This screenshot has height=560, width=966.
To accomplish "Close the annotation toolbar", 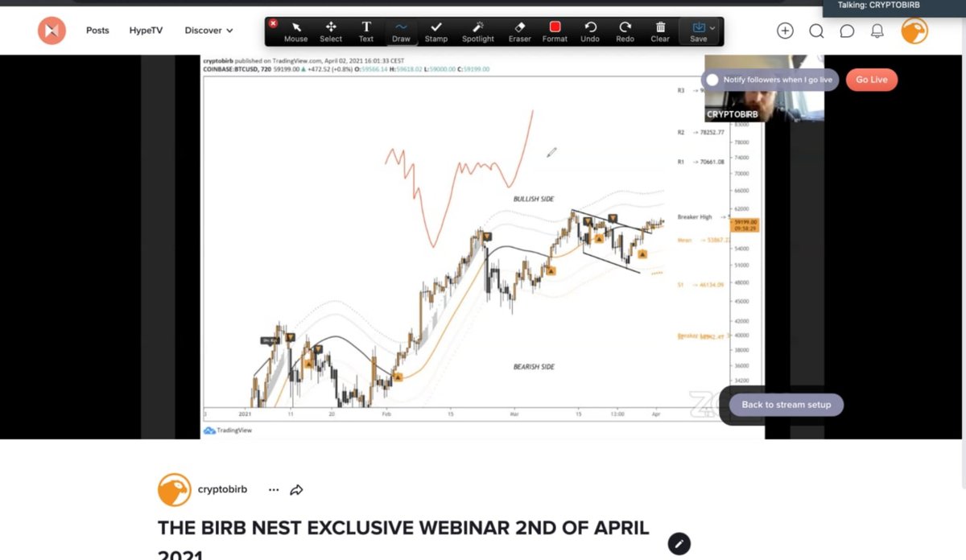I will click(273, 23).
